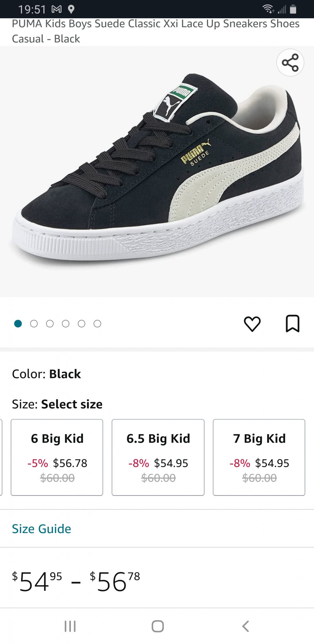Open recent apps navigation button

point(70,626)
